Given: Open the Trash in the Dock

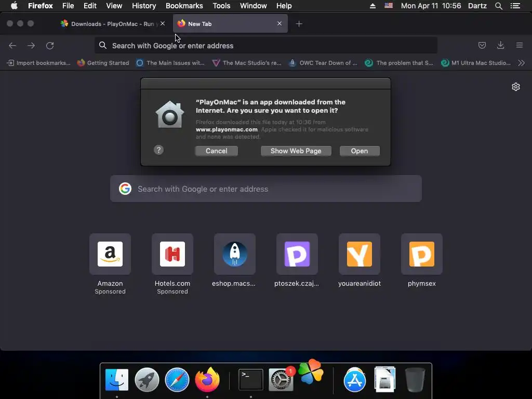Looking at the screenshot, I should click(x=415, y=380).
